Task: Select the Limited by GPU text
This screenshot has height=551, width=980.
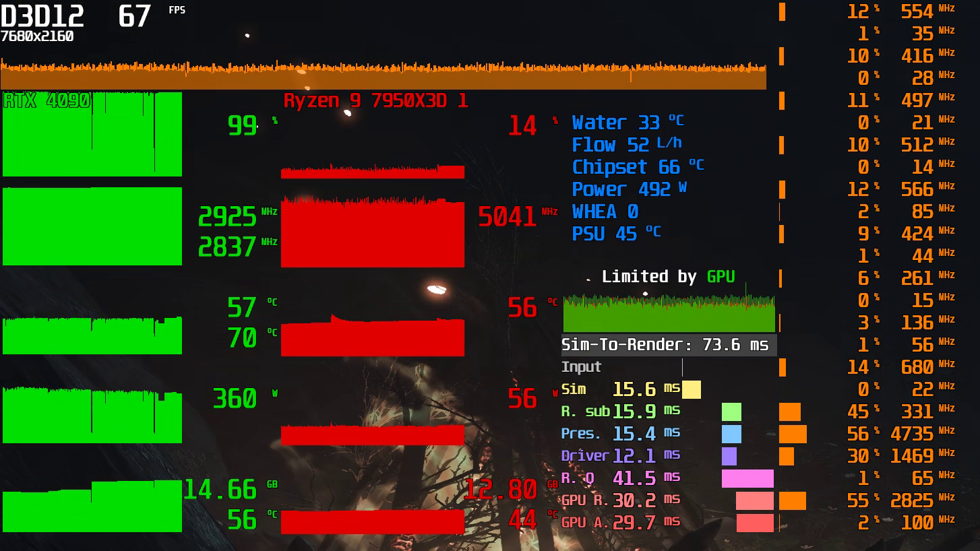Action: click(x=668, y=276)
